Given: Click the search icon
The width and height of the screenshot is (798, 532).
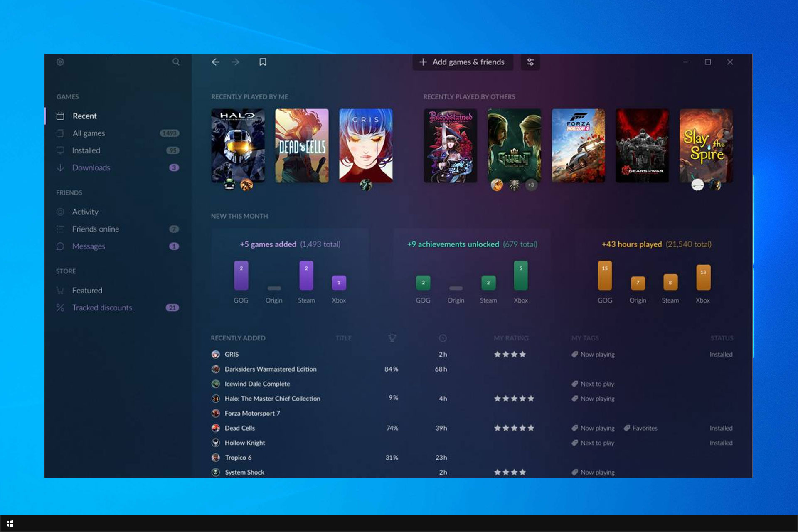Looking at the screenshot, I should coord(176,62).
